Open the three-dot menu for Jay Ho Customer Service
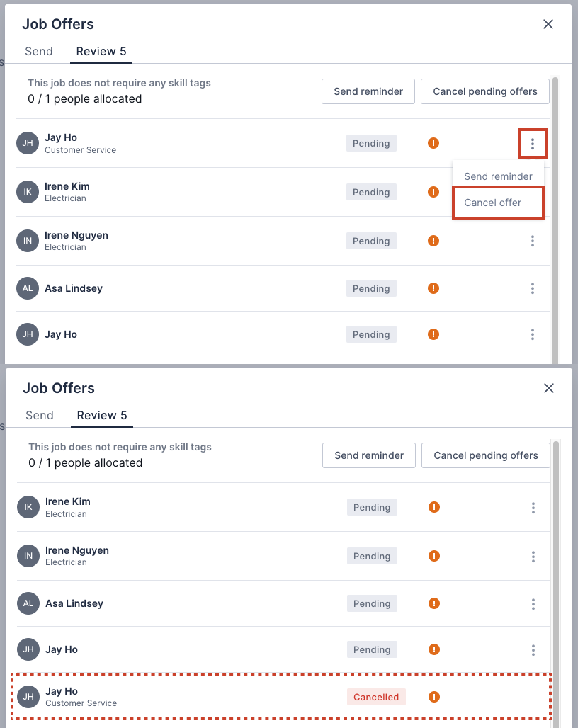578x728 pixels. 533,144
